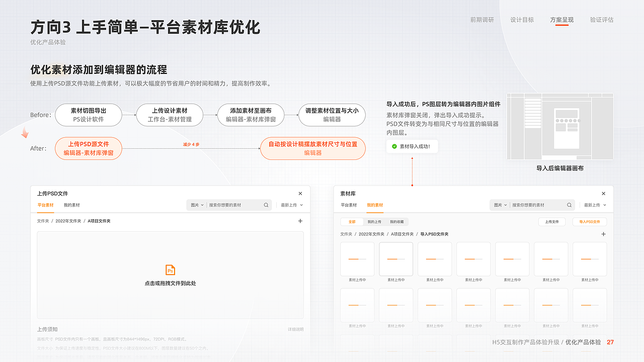Open 详细说明 link in upload notes
The image size is (644, 362).
(296, 329)
